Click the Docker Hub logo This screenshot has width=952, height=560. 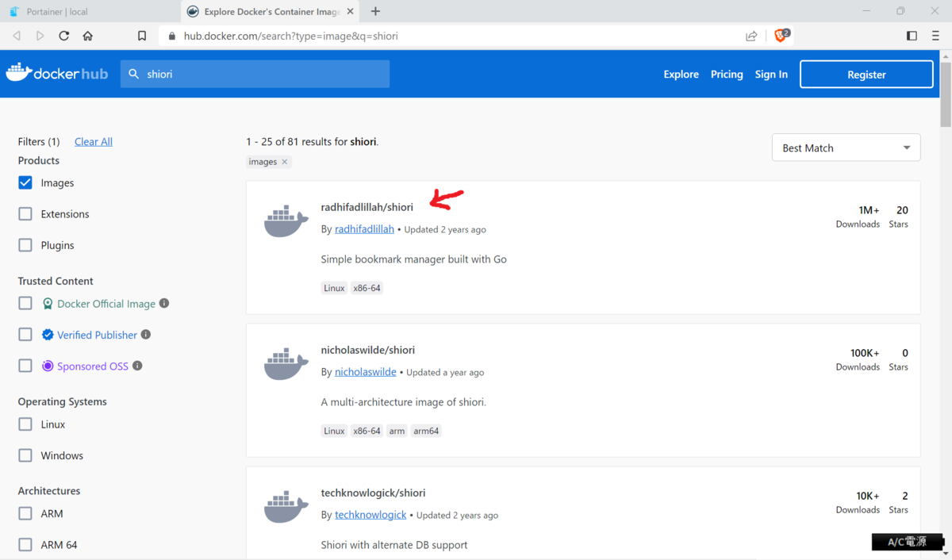point(57,74)
